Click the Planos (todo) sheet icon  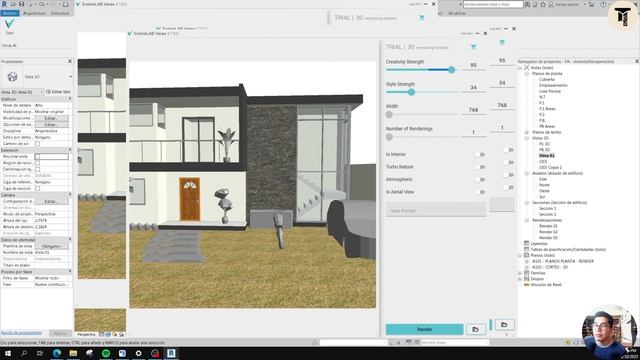click(527, 255)
